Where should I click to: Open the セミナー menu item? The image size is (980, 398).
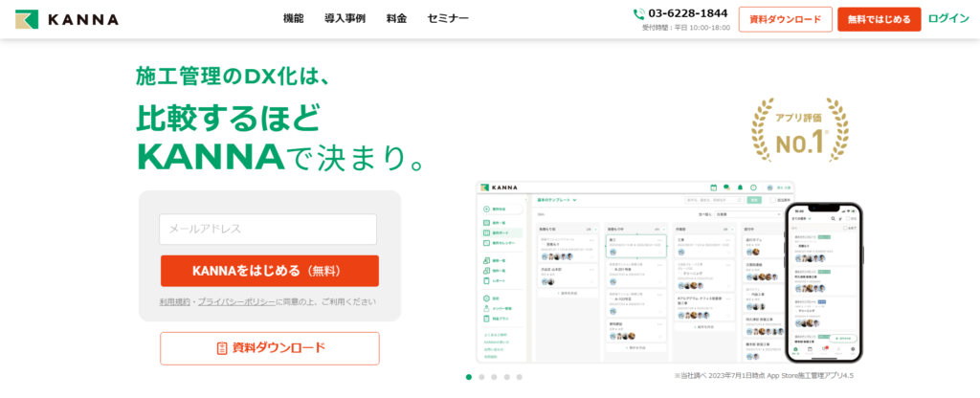pos(448,19)
